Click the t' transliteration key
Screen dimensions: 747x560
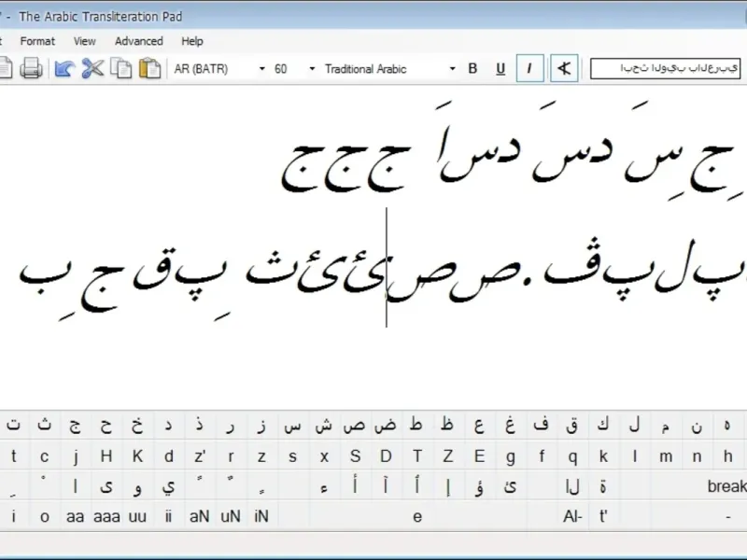click(603, 517)
